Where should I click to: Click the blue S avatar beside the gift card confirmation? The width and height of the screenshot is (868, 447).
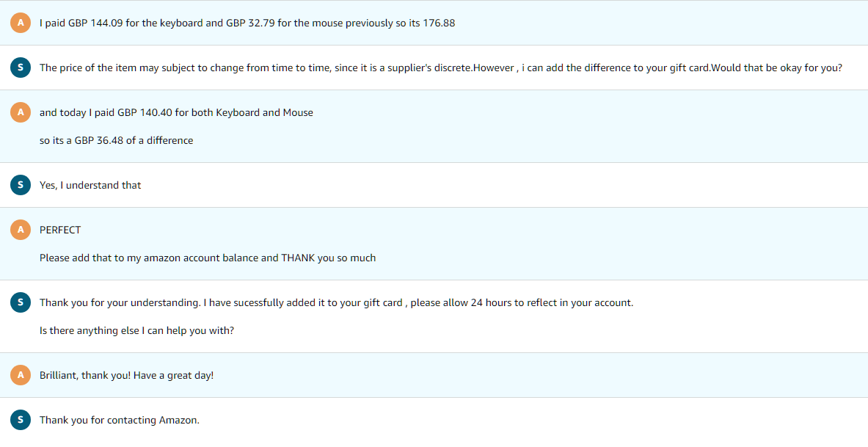coord(21,302)
